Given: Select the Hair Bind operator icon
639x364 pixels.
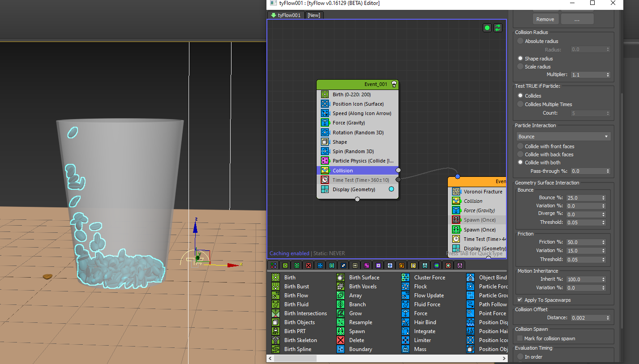Looking at the screenshot, I should coord(406,322).
